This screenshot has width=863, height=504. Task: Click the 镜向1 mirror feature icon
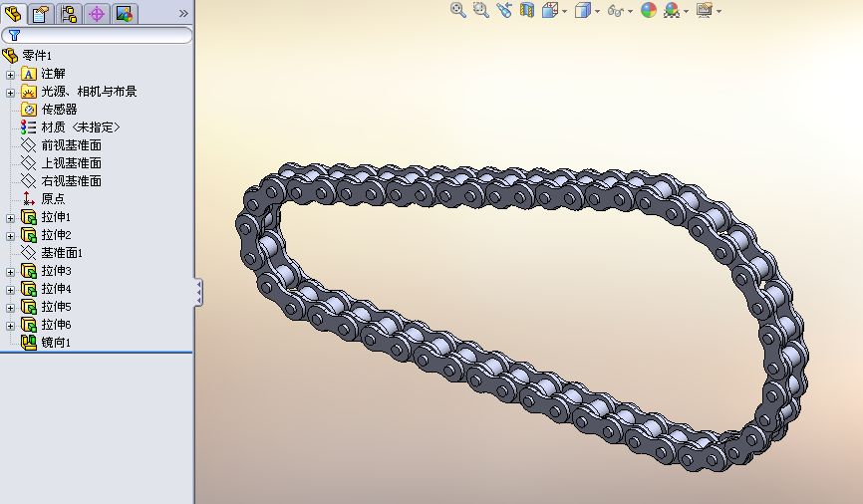tap(29, 343)
